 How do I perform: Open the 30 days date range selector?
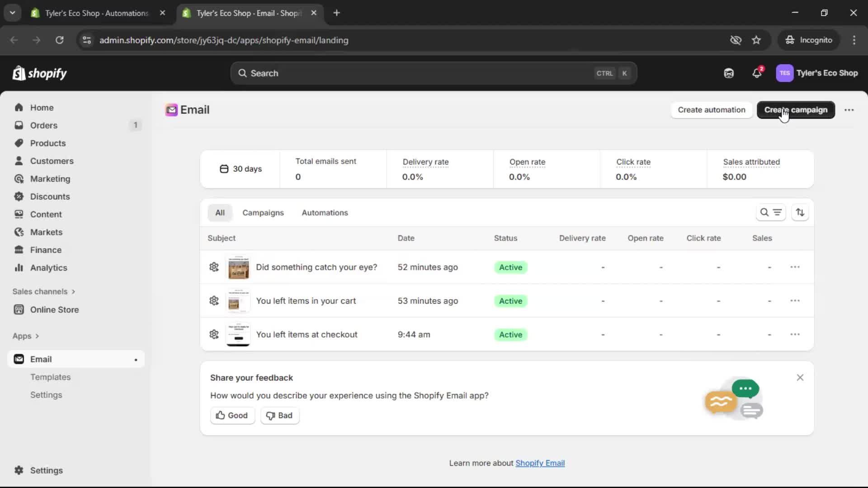(x=241, y=169)
